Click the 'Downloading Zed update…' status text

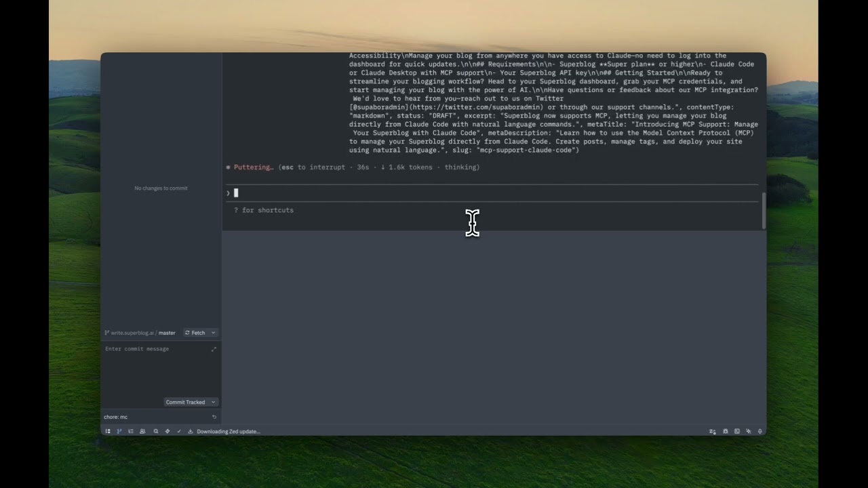tap(229, 431)
